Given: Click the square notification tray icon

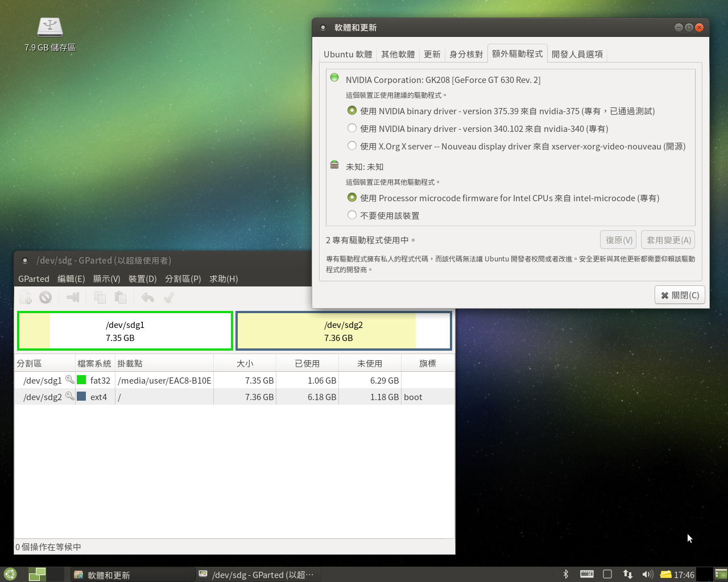Looking at the screenshot, I should [607, 574].
